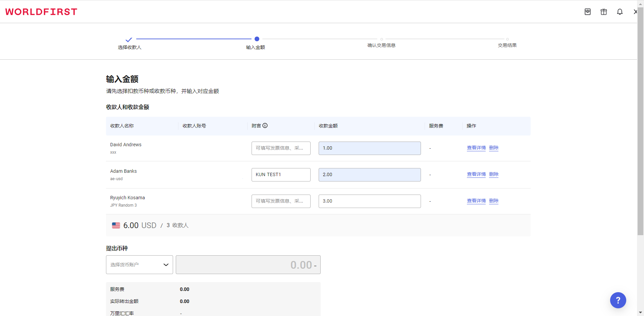Click the info icon beside 附言
Image resolution: width=644 pixels, height=316 pixels.
point(265,125)
